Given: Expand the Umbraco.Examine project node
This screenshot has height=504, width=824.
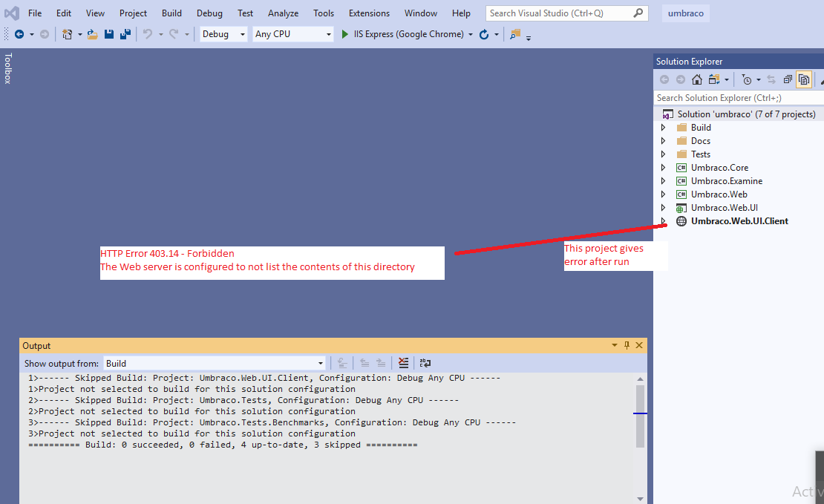Looking at the screenshot, I should [x=663, y=181].
